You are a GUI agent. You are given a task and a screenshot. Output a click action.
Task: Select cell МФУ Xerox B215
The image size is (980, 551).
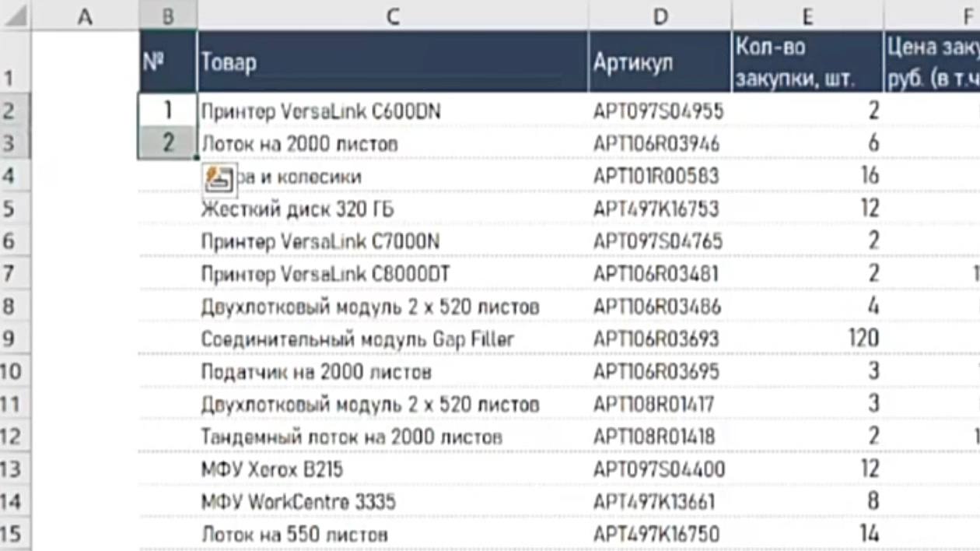(393, 469)
